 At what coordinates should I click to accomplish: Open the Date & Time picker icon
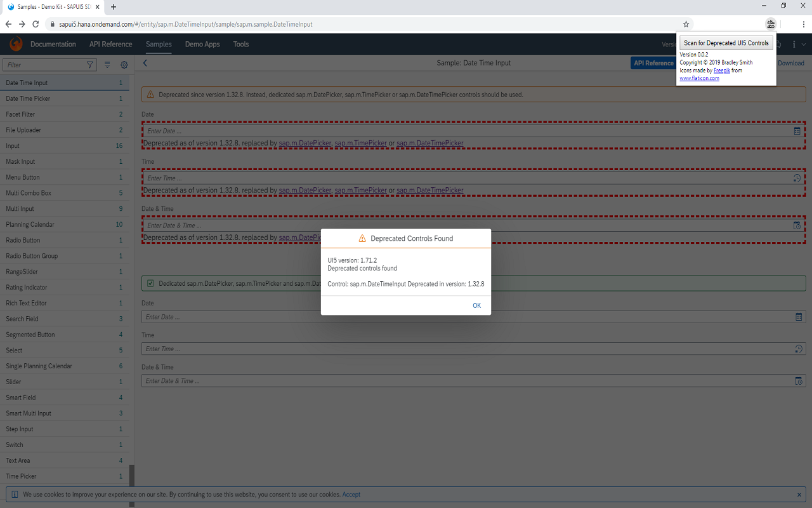coord(797,225)
